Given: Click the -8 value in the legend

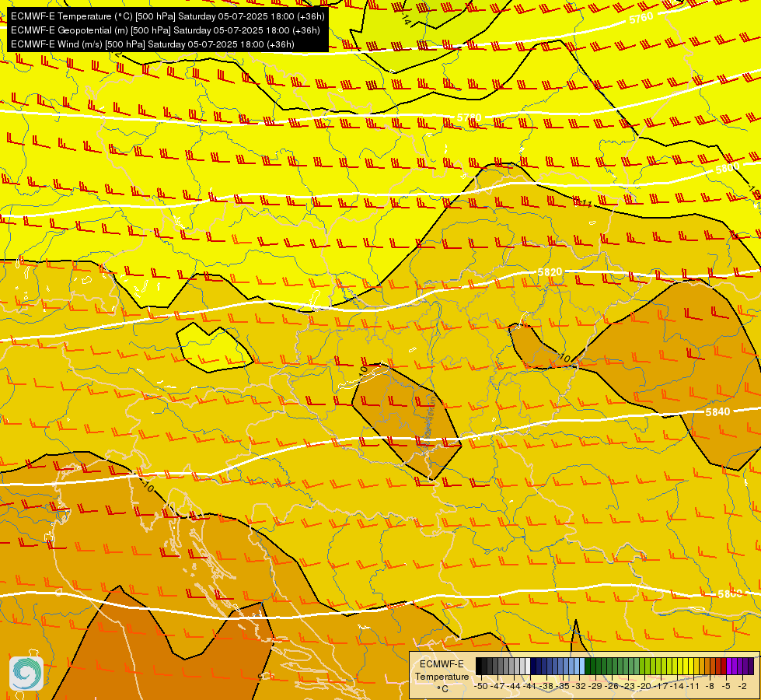Looking at the screenshot, I should pyautogui.click(x=710, y=687).
